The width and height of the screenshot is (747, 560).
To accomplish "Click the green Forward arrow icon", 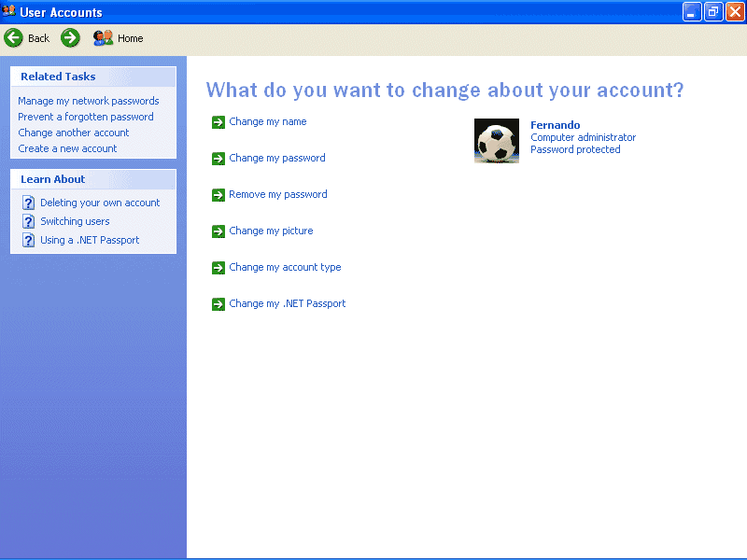I will pyautogui.click(x=68, y=38).
